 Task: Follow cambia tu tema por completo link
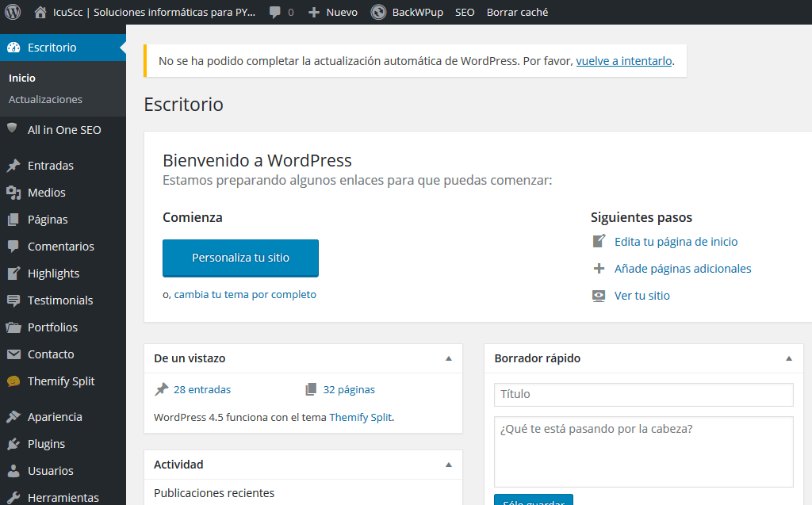click(245, 294)
